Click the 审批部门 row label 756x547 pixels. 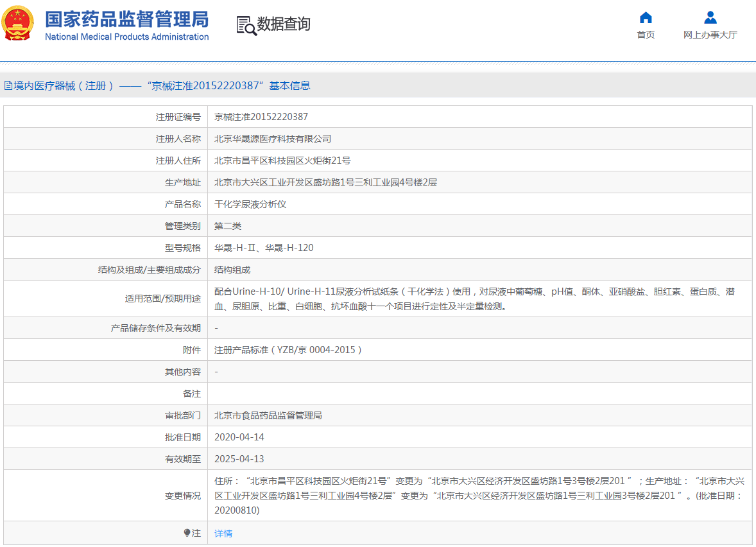click(x=183, y=416)
